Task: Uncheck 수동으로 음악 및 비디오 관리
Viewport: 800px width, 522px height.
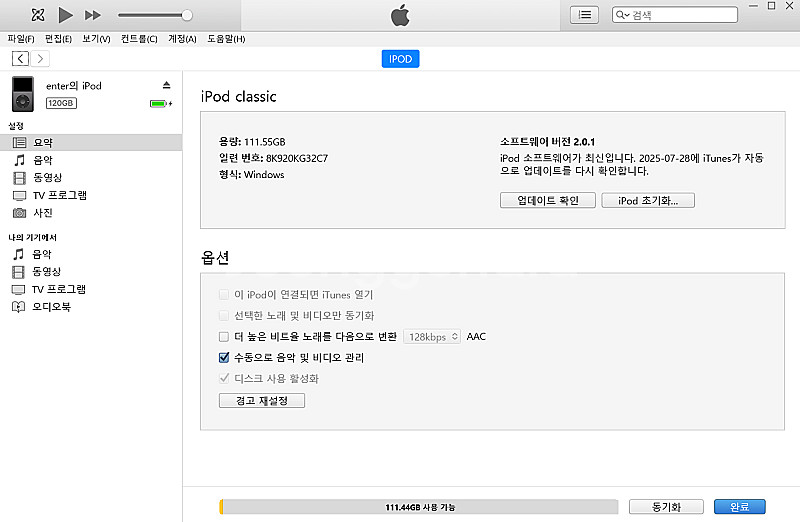Action: tap(223, 358)
